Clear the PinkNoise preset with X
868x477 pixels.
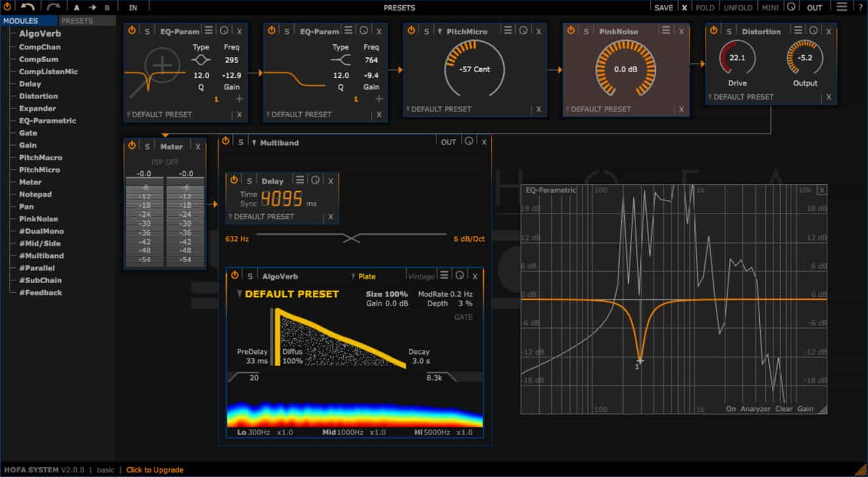pyautogui.click(x=681, y=109)
